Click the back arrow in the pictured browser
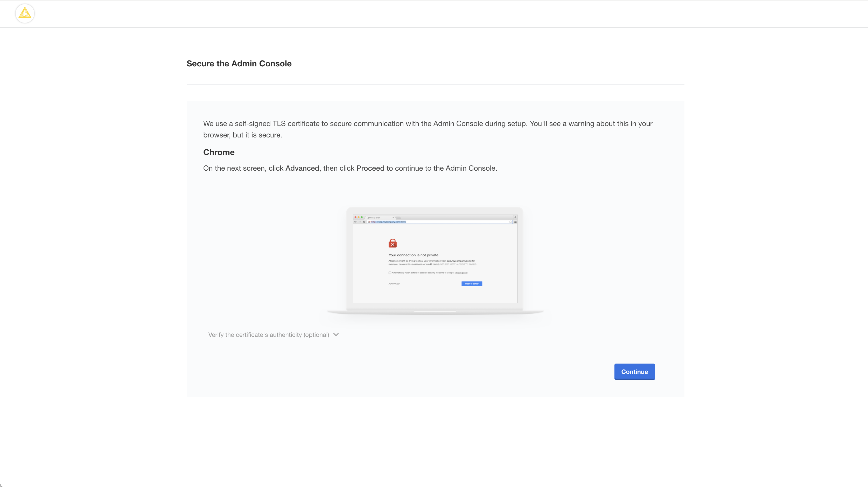 [355, 222]
